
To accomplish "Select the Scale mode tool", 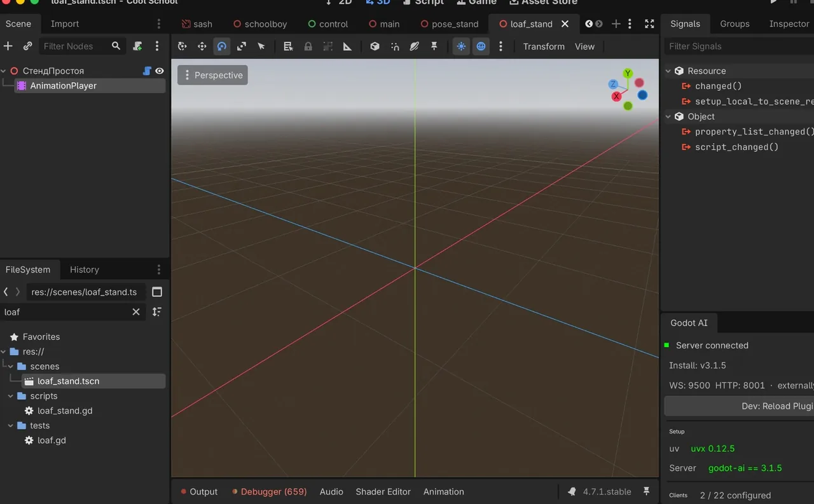I will coord(242,46).
